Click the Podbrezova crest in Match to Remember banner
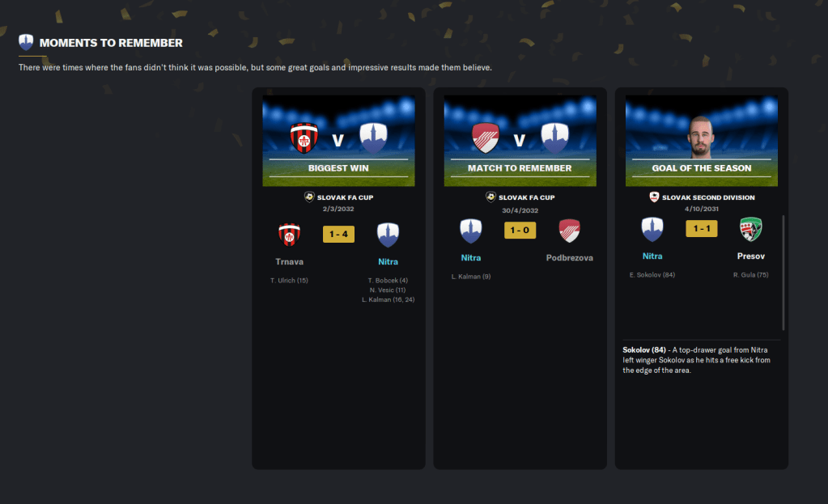This screenshot has height=504, width=828. click(x=486, y=138)
